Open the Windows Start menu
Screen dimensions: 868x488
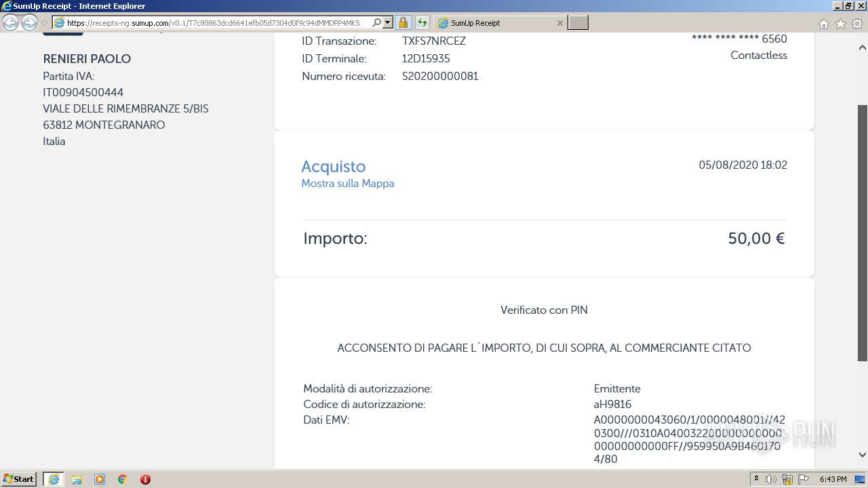19,479
